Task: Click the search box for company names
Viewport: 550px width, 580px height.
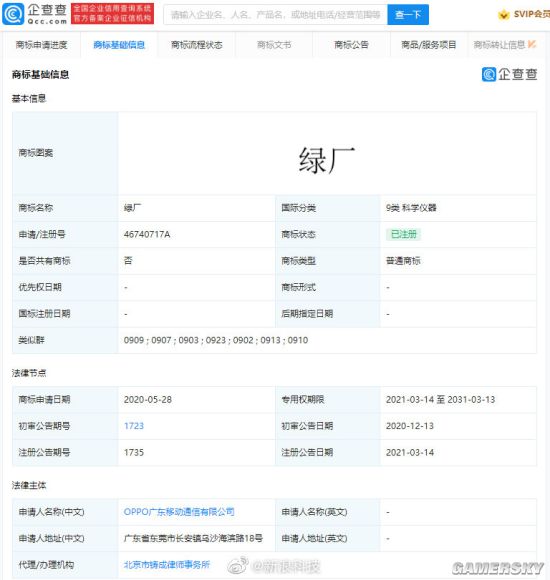Action: pyautogui.click(x=275, y=15)
